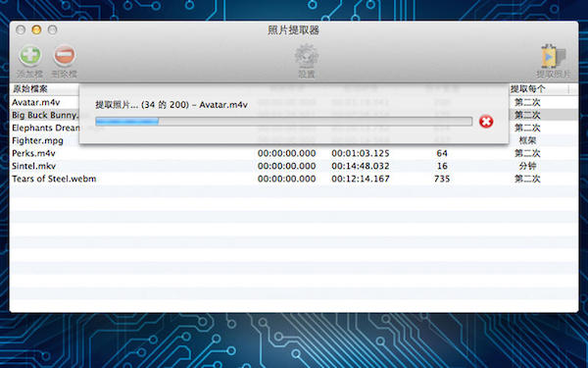Open the settings gear icon
The image size is (588, 368).
(x=307, y=56)
